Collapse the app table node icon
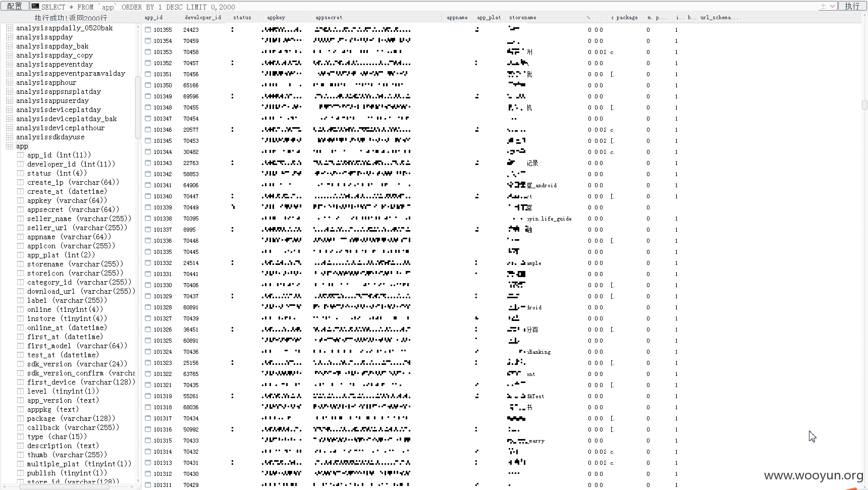Image resolution: width=868 pixels, height=490 pixels. pos(10,146)
